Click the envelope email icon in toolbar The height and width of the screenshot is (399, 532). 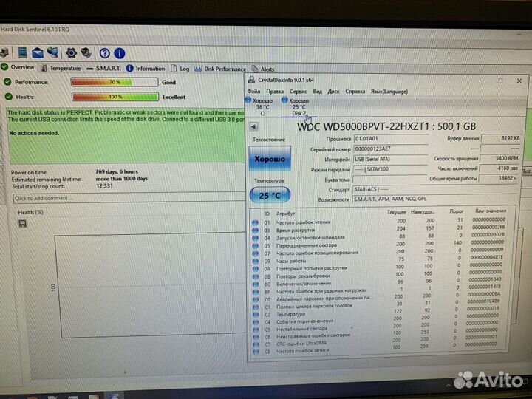pos(38,53)
